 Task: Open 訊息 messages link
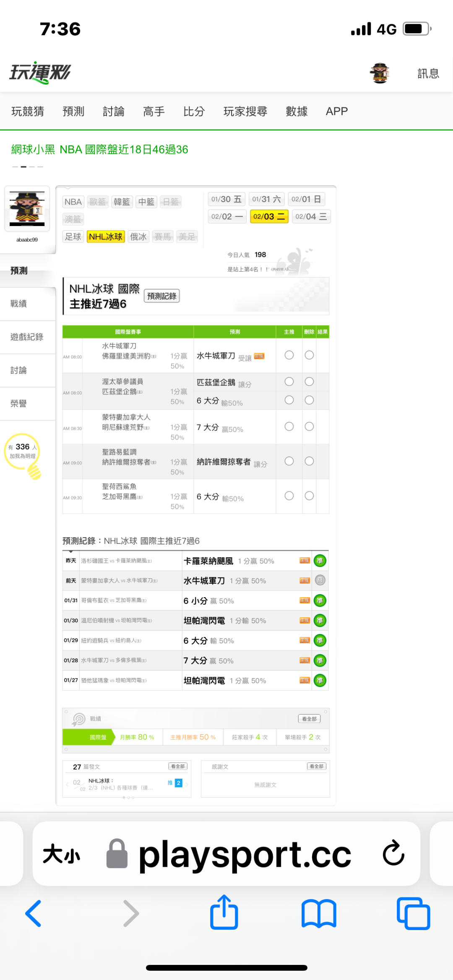click(x=428, y=73)
